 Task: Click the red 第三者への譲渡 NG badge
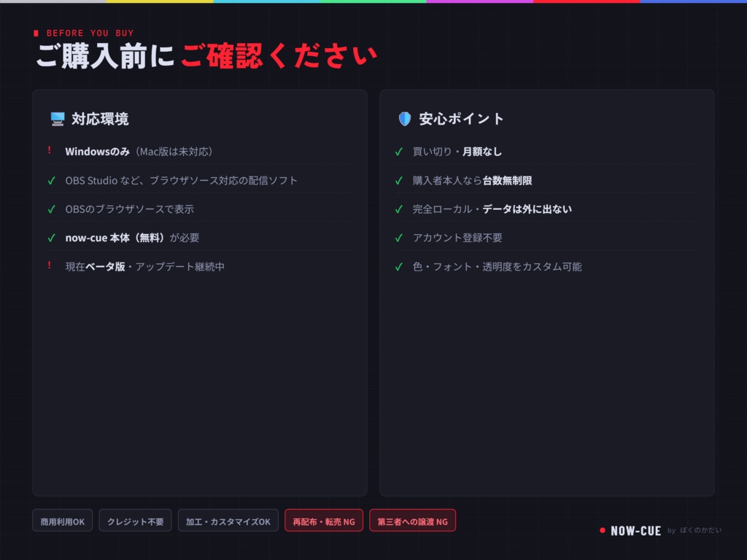(x=413, y=521)
